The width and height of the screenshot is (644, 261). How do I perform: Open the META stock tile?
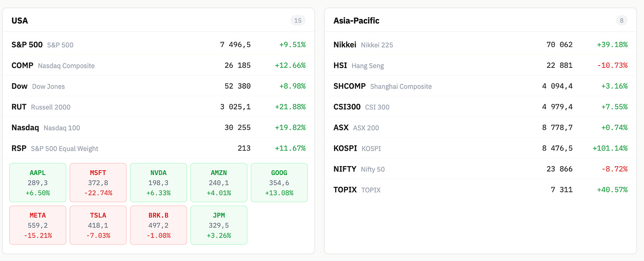coord(38,225)
